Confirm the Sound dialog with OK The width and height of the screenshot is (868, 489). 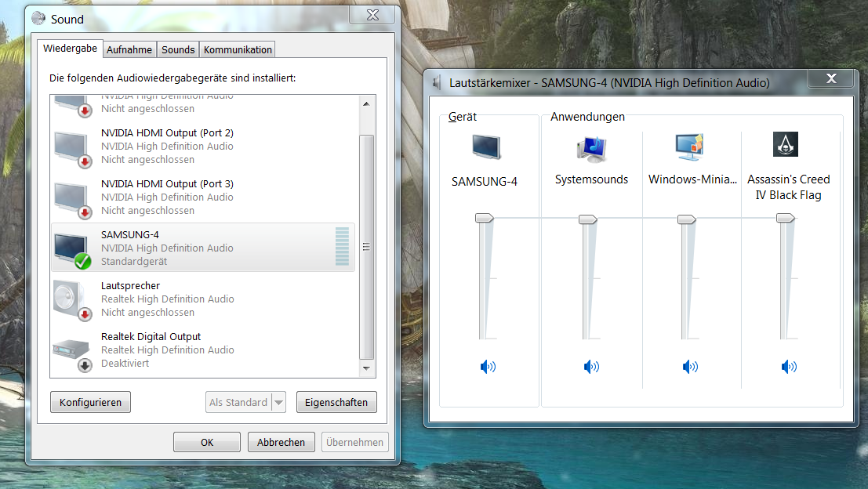(x=207, y=442)
